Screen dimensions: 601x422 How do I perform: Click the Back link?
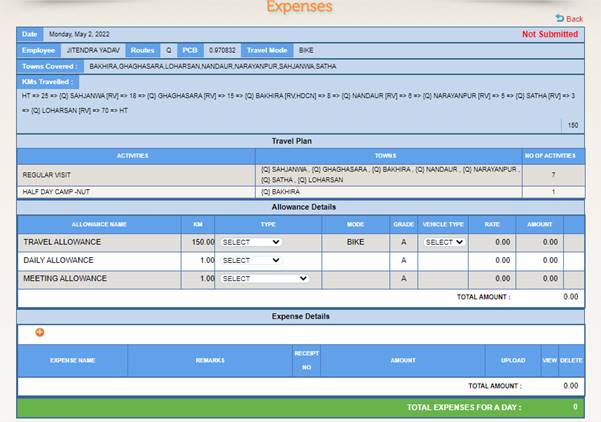pyautogui.click(x=574, y=19)
